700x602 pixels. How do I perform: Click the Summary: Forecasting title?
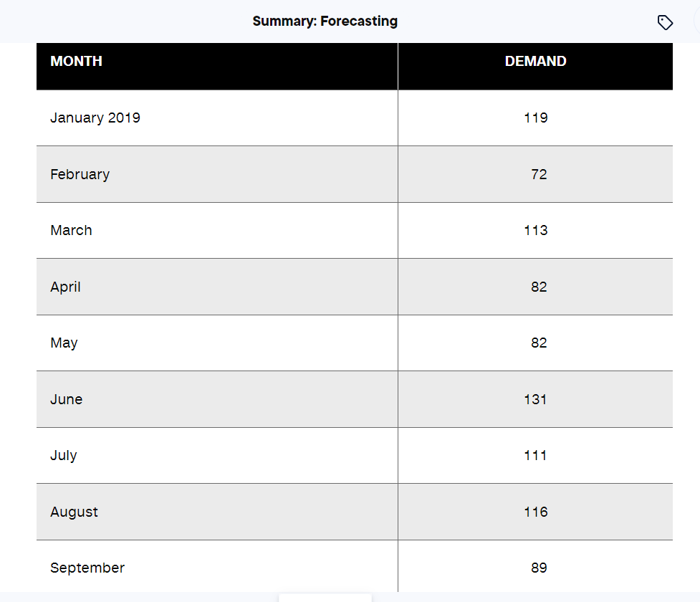325,21
